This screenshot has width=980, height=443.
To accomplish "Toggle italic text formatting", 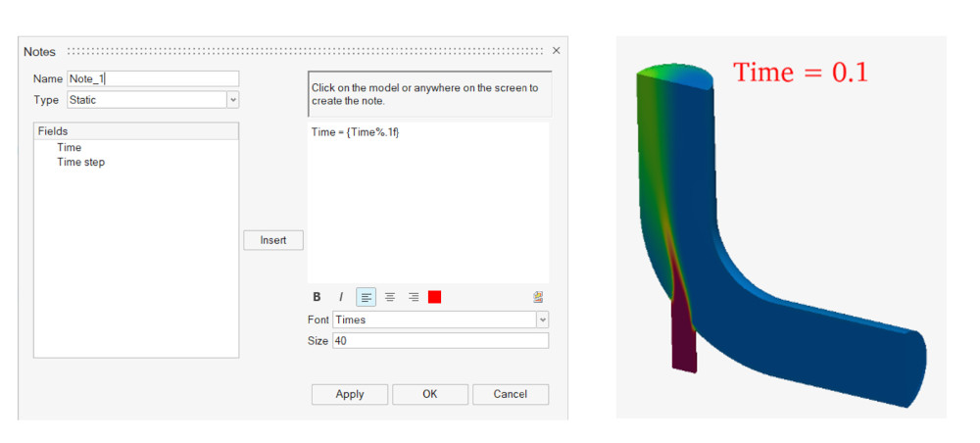I will (341, 297).
